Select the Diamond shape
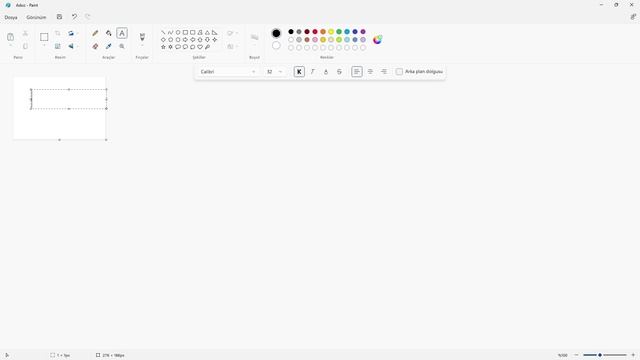The width and height of the screenshot is (640, 360). [163, 40]
